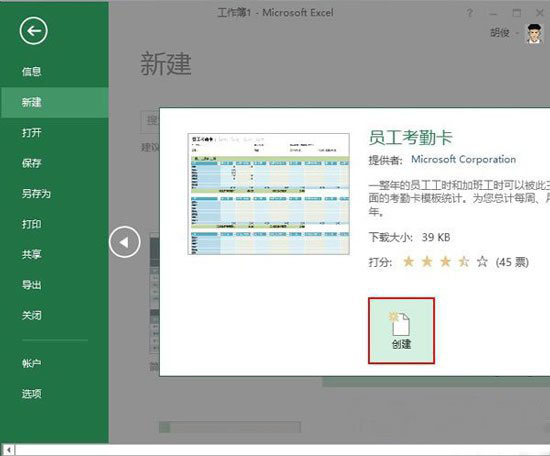Click the 下载大小: 39 KB text
Image resolution: width=550 pixels, height=456 pixels.
[x=409, y=237]
